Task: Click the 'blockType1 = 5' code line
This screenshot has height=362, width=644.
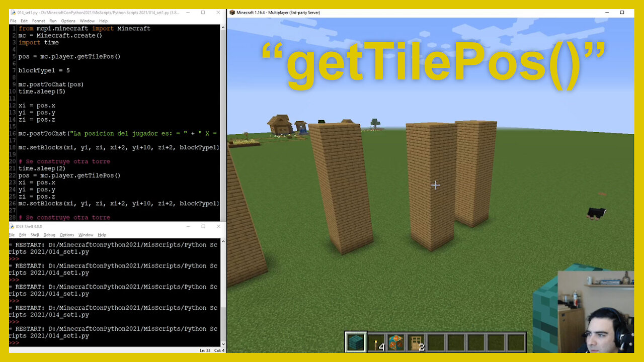Action: (44, 70)
